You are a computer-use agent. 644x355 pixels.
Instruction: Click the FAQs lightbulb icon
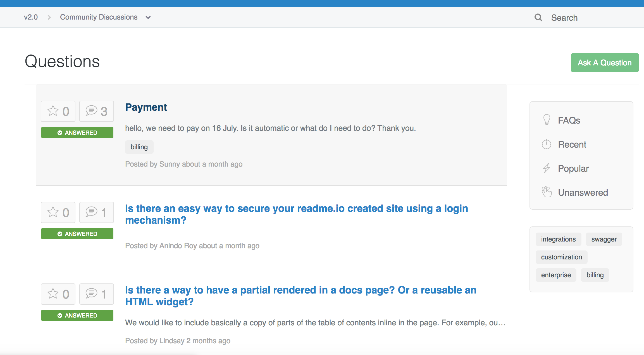tap(547, 120)
